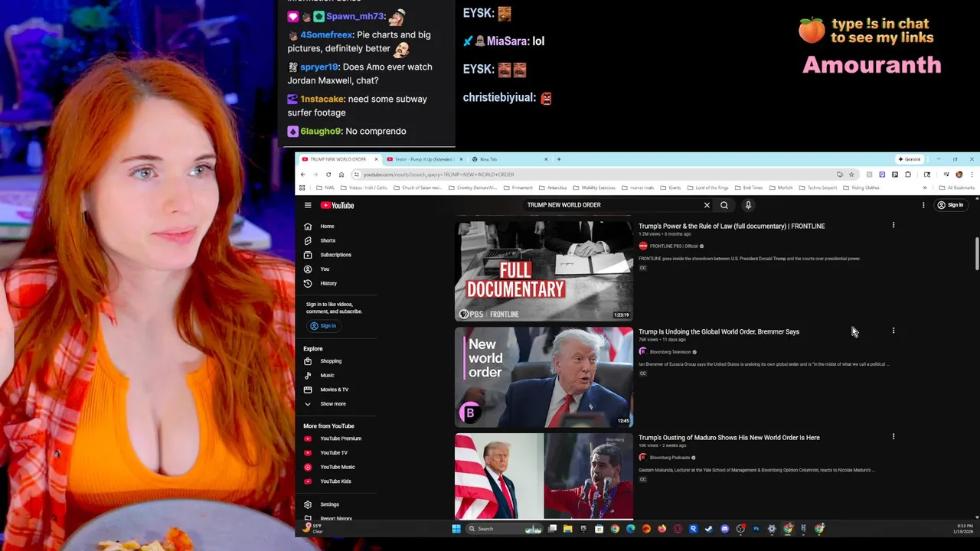Click the address bar URL
This screenshot has height=551, width=980.
(439, 174)
